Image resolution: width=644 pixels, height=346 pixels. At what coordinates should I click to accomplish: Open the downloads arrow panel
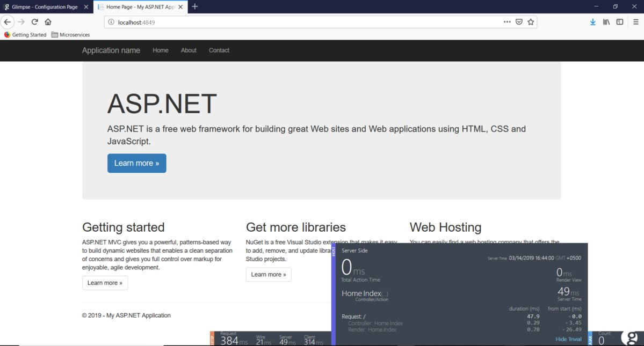pyautogui.click(x=592, y=22)
